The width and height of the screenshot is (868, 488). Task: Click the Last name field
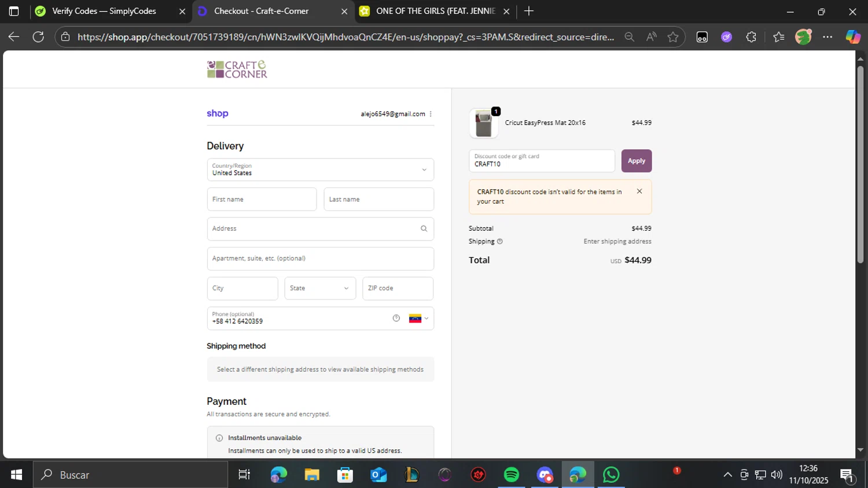379,199
